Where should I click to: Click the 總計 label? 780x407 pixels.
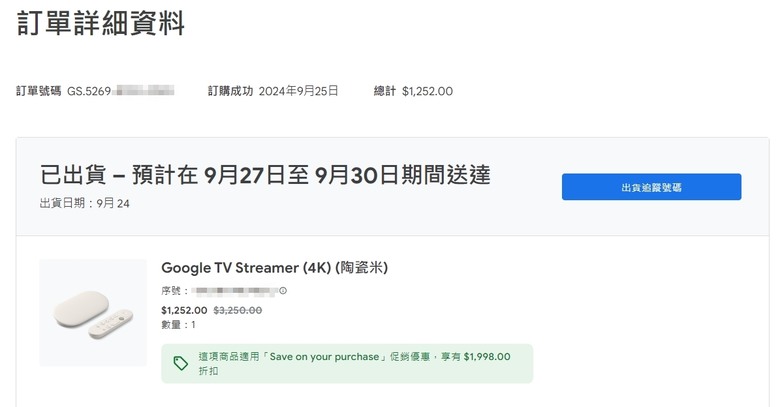click(385, 91)
